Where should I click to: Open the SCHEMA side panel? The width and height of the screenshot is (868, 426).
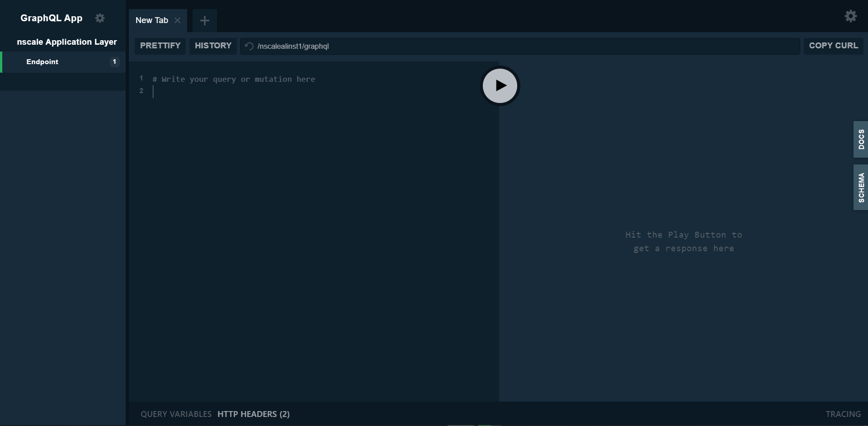[x=861, y=187]
